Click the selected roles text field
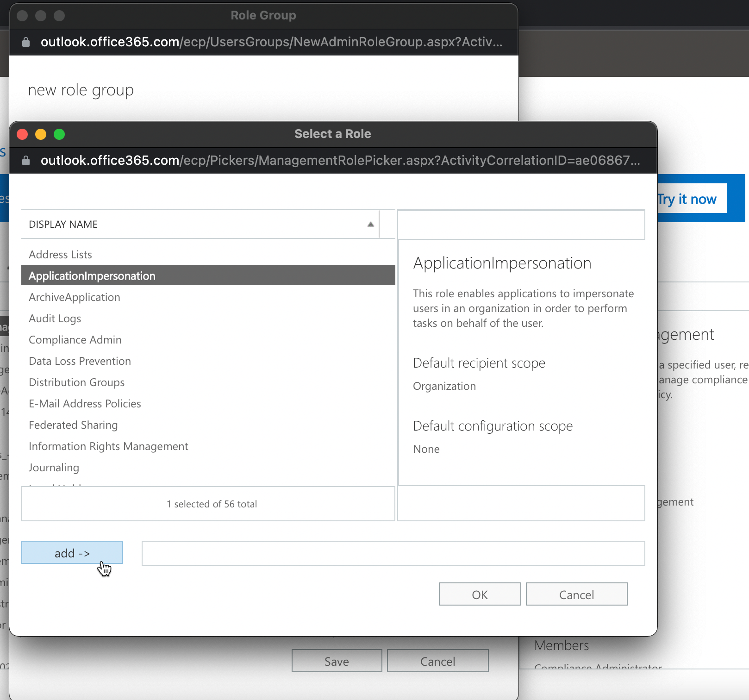This screenshot has height=700, width=749. point(393,553)
